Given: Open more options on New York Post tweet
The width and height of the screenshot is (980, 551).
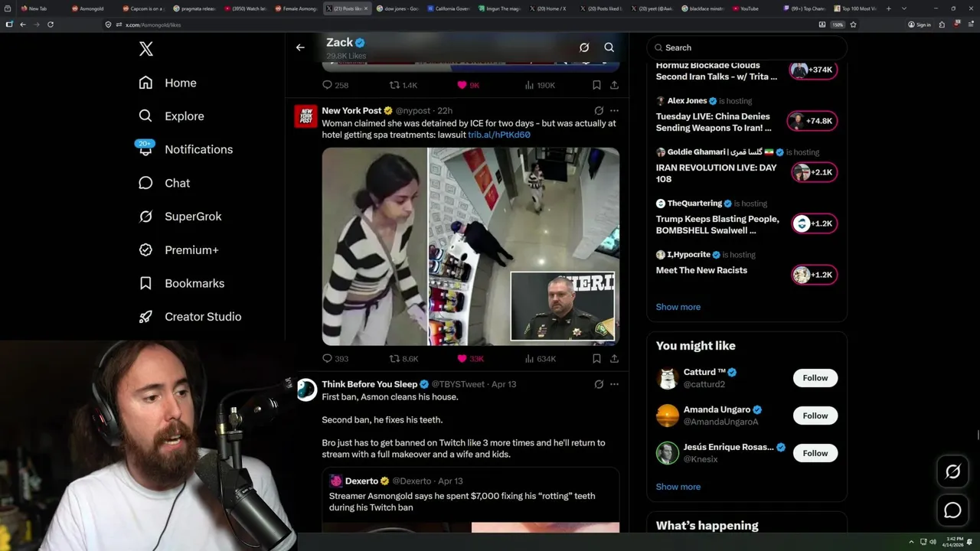Looking at the screenshot, I should (x=614, y=111).
